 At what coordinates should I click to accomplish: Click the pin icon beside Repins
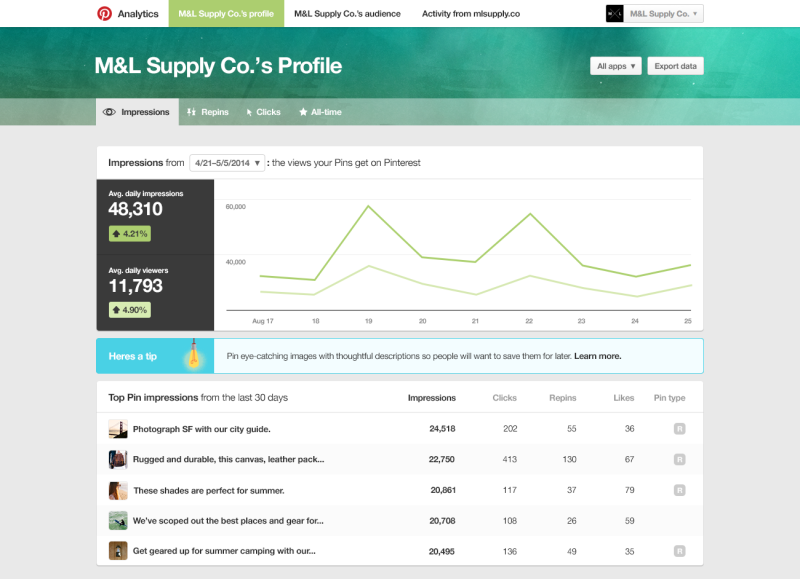coord(191,112)
